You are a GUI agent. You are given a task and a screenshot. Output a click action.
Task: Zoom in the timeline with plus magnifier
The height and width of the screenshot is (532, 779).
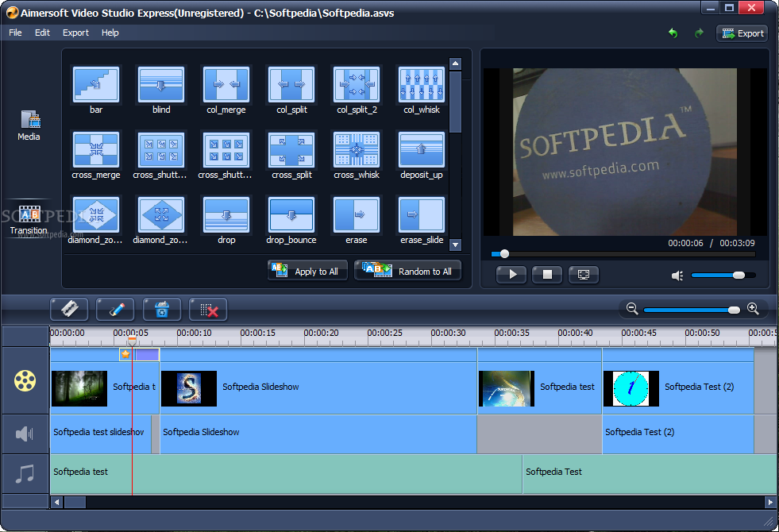tap(753, 308)
